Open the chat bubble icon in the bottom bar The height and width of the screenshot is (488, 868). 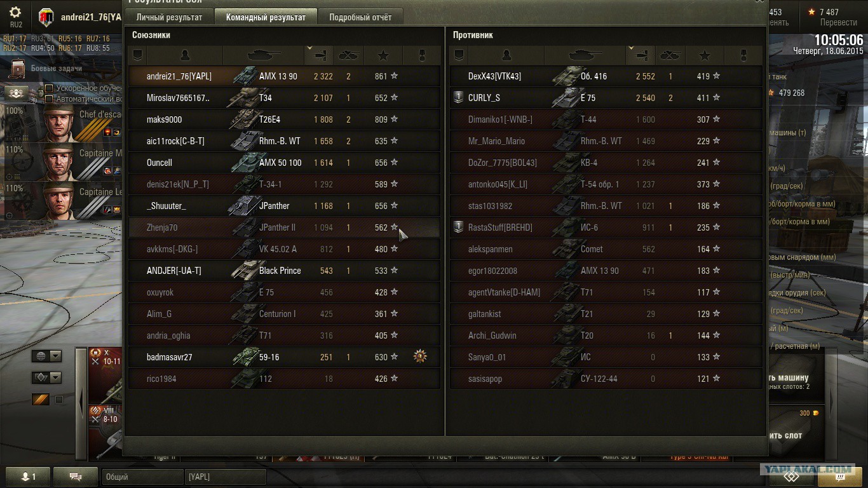76,477
